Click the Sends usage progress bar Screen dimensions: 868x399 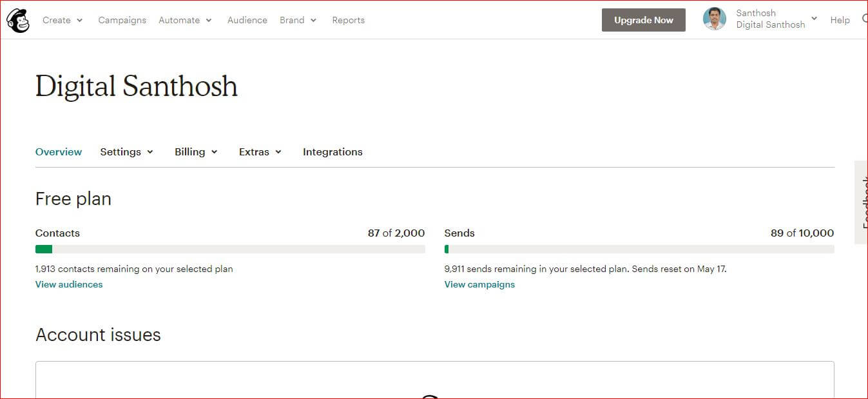click(639, 249)
